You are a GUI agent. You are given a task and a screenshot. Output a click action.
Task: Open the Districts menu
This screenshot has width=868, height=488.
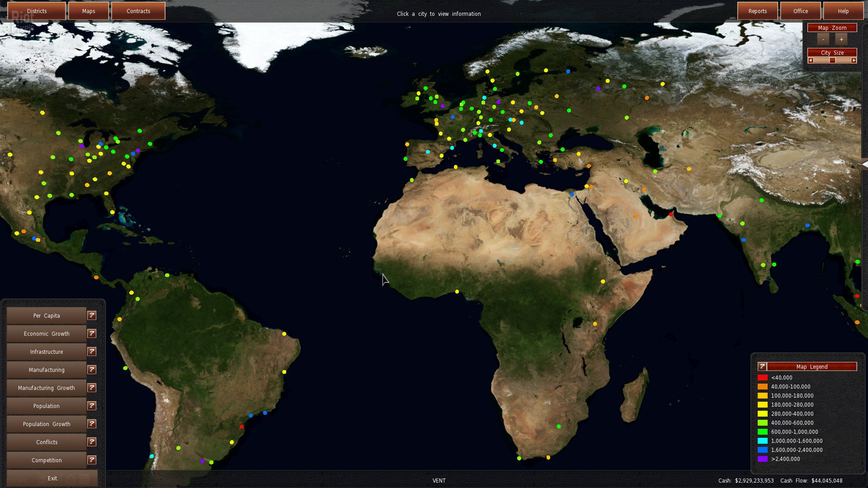pos(36,11)
